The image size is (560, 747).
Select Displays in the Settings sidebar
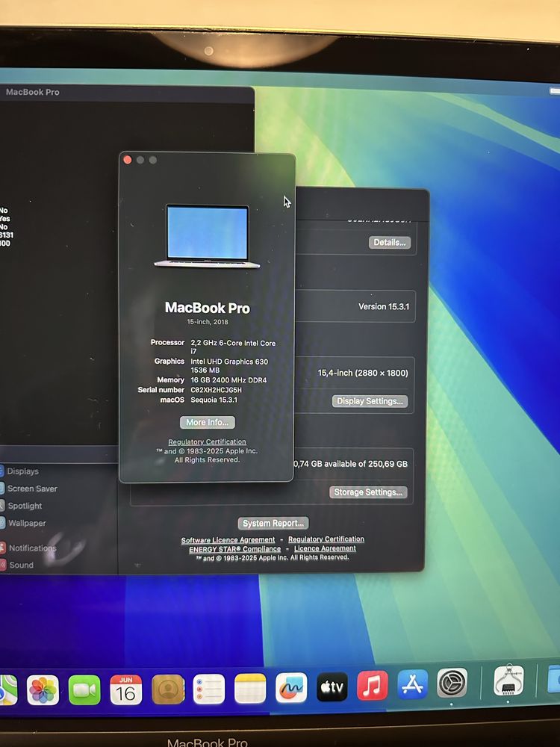point(23,471)
